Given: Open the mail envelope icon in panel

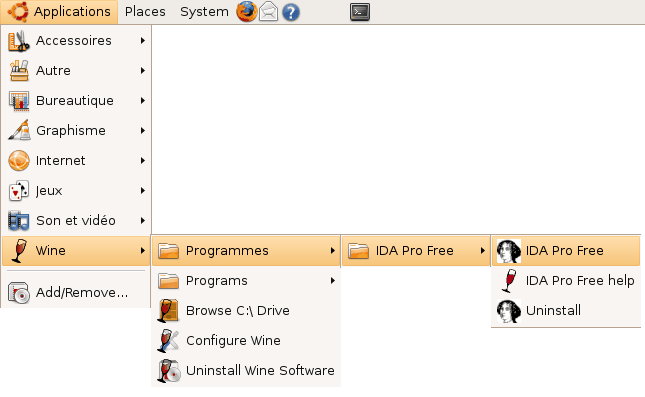Looking at the screenshot, I should (269, 12).
